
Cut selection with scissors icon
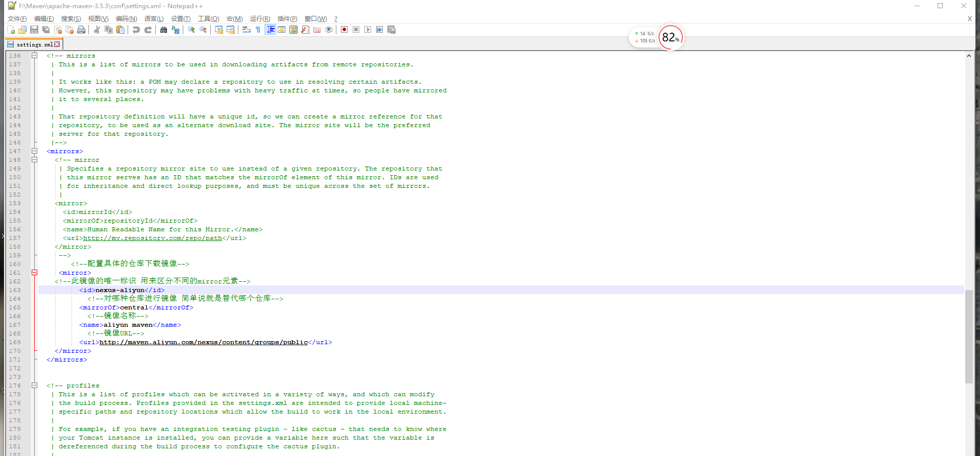point(97,30)
